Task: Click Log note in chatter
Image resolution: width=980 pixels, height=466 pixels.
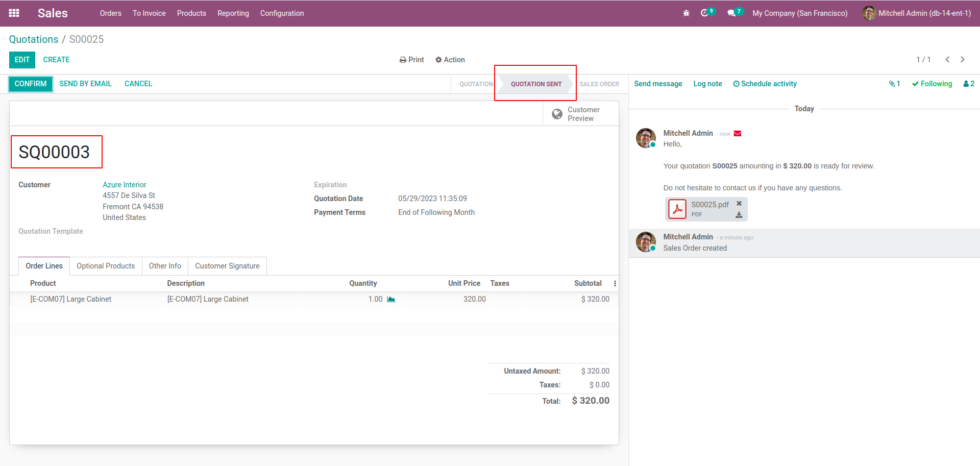Action: coord(707,84)
